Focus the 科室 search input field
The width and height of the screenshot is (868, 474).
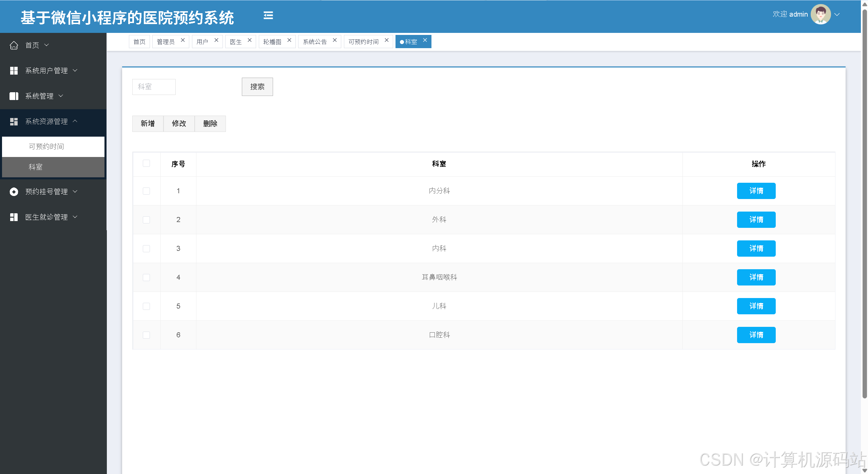pos(154,87)
